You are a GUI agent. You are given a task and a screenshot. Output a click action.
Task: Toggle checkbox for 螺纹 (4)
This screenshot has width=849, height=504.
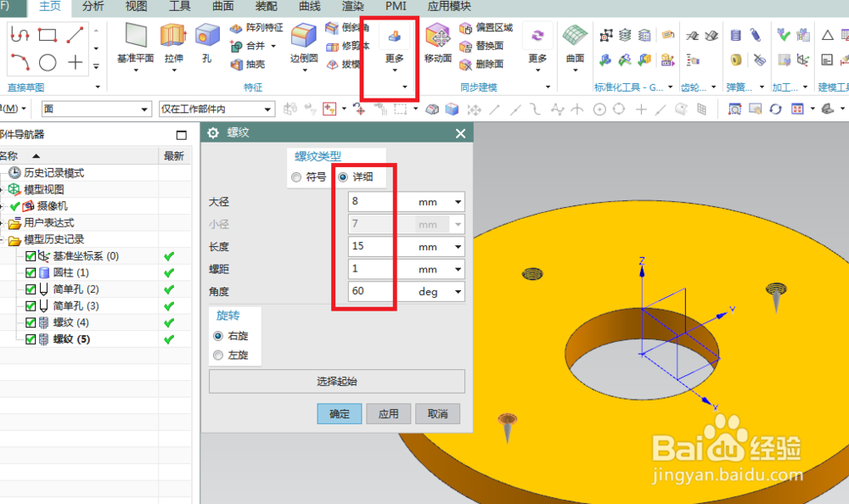[x=31, y=322]
